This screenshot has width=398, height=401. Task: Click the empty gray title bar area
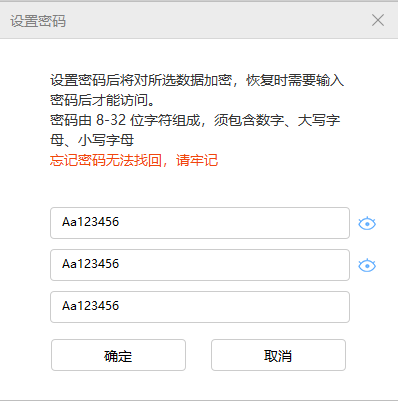coord(217,21)
